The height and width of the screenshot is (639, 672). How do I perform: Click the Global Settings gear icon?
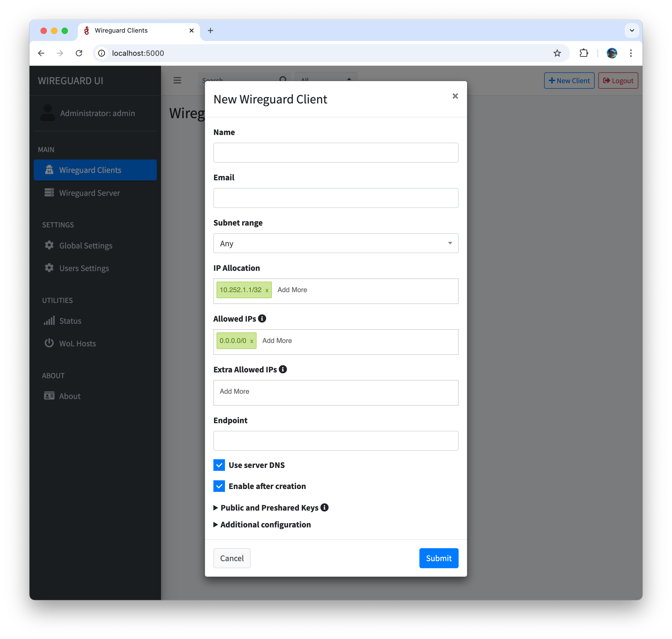tap(49, 245)
